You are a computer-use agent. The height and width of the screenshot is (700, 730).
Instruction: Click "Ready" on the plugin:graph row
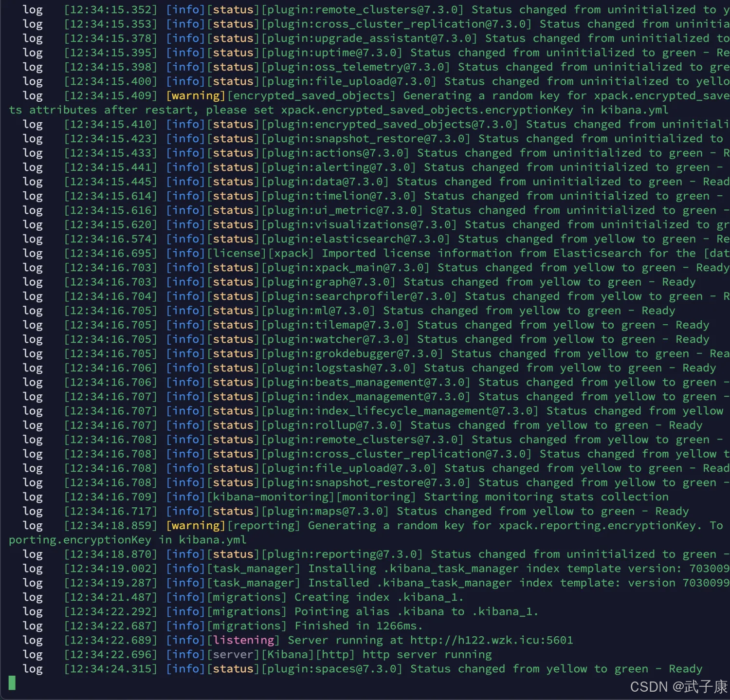coord(679,282)
